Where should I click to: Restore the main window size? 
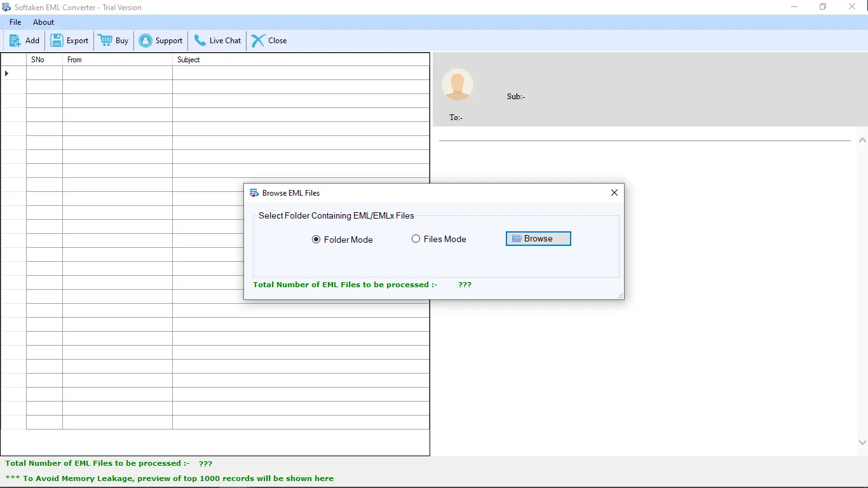823,7
